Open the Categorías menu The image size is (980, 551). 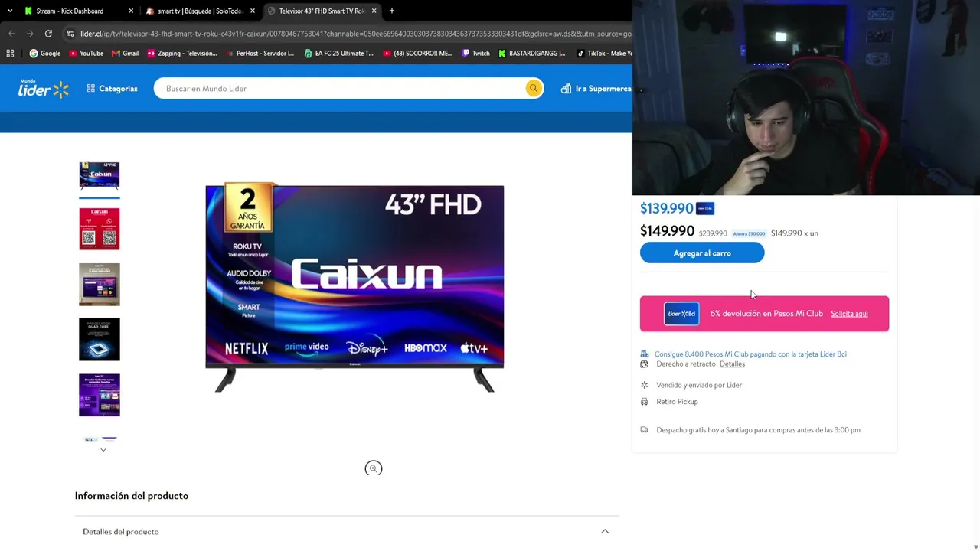[112, 89]
